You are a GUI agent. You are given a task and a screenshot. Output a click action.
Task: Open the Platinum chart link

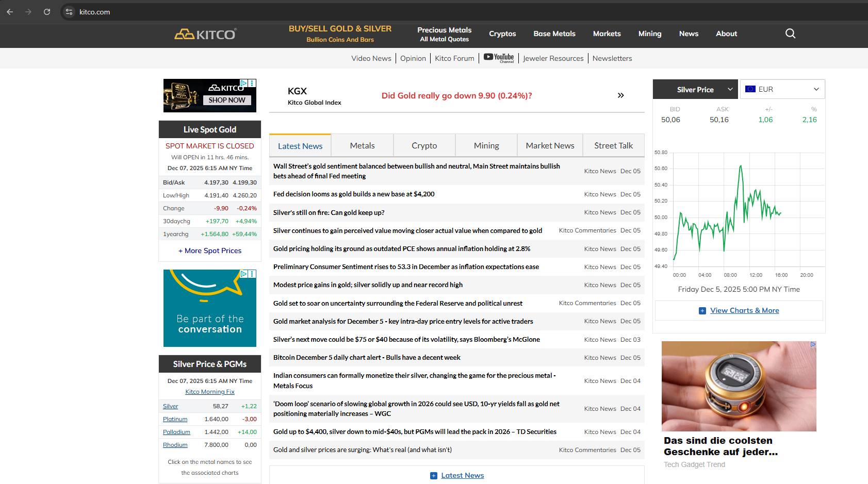[175, 419]
